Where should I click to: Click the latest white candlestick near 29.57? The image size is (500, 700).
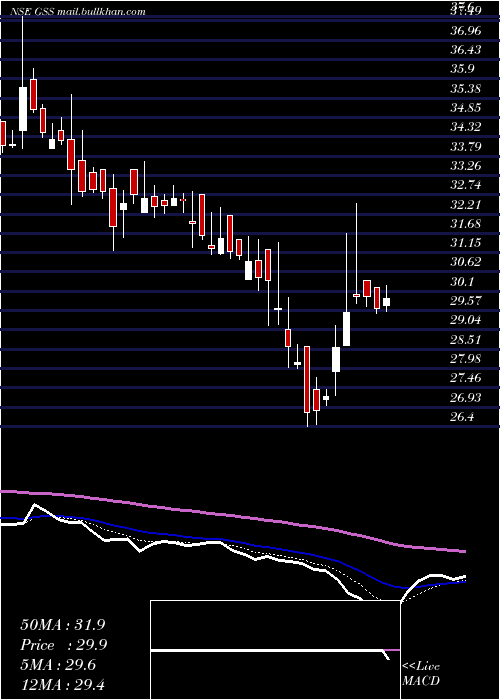pyautogui.click(x=386, y=302)
